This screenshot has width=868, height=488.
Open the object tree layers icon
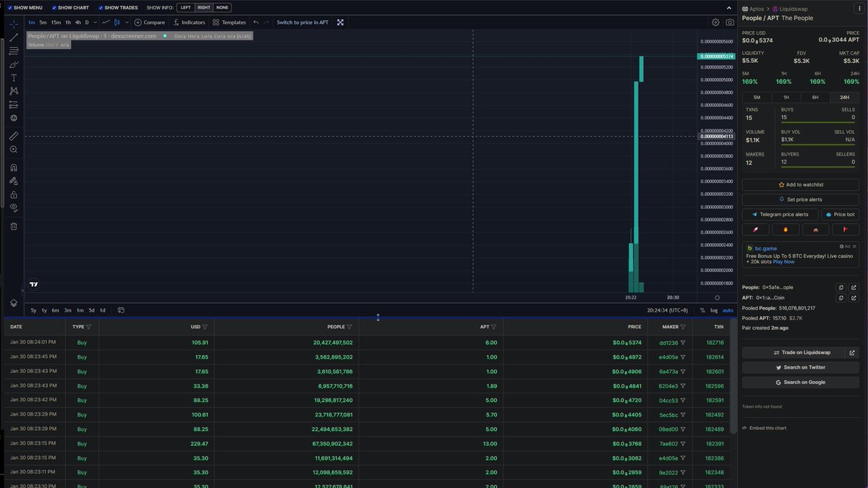tap(14, 303)
